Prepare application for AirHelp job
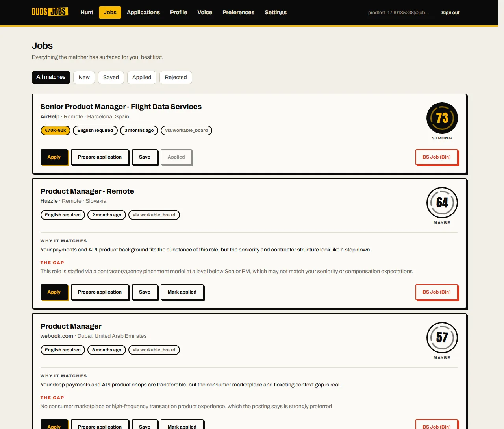Viewport: 504px width, 429px height. 100,157
